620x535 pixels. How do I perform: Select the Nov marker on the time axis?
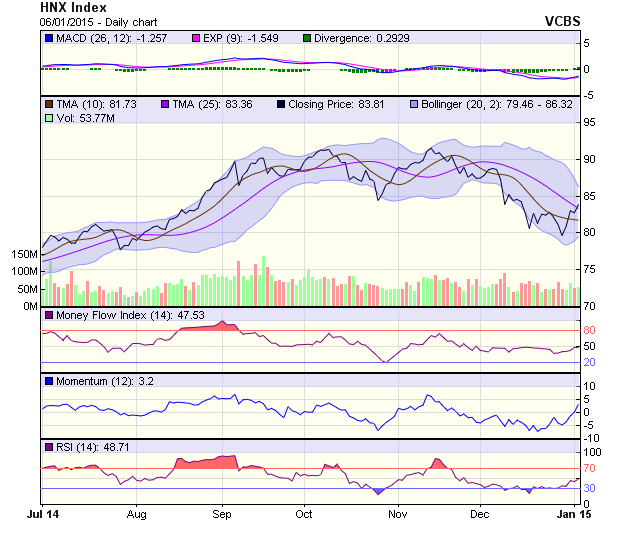tap(397, 515)
